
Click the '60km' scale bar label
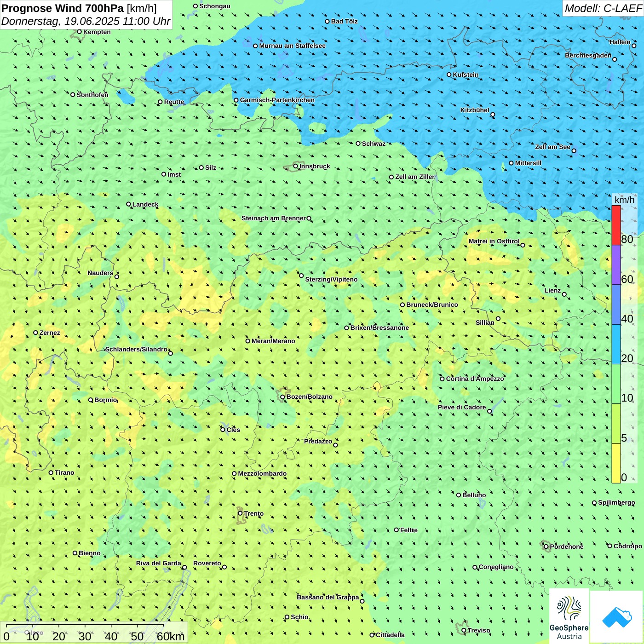(171, 636)
